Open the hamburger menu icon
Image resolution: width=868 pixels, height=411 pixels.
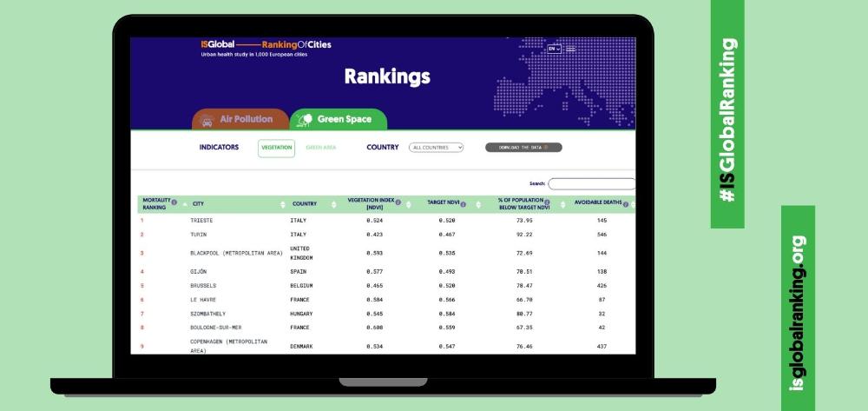[571, 49]
